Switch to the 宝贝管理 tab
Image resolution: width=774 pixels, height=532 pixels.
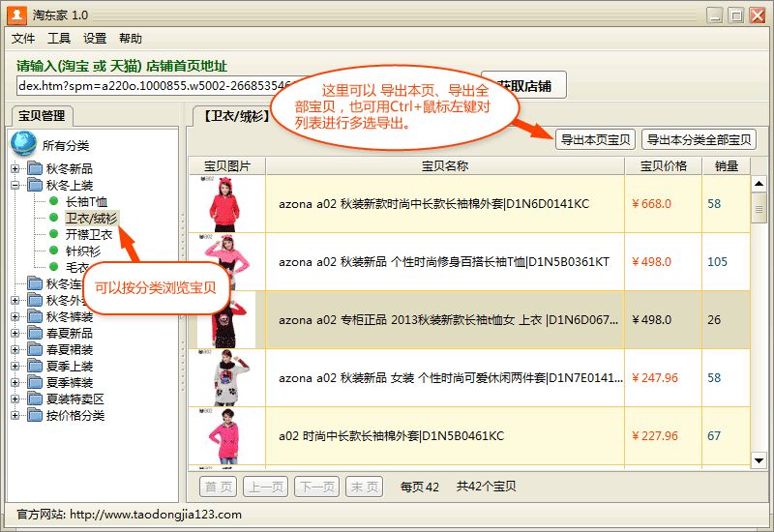(42, 116)
